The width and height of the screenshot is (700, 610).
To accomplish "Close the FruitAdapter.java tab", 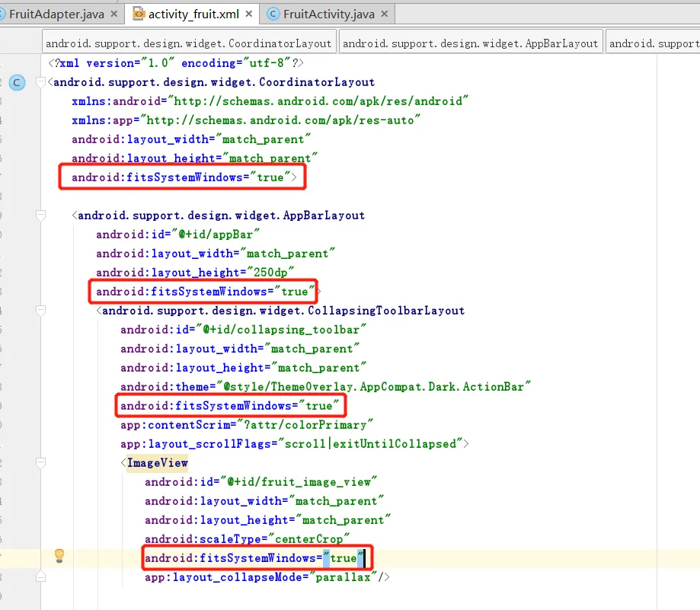I will point(114,14).
